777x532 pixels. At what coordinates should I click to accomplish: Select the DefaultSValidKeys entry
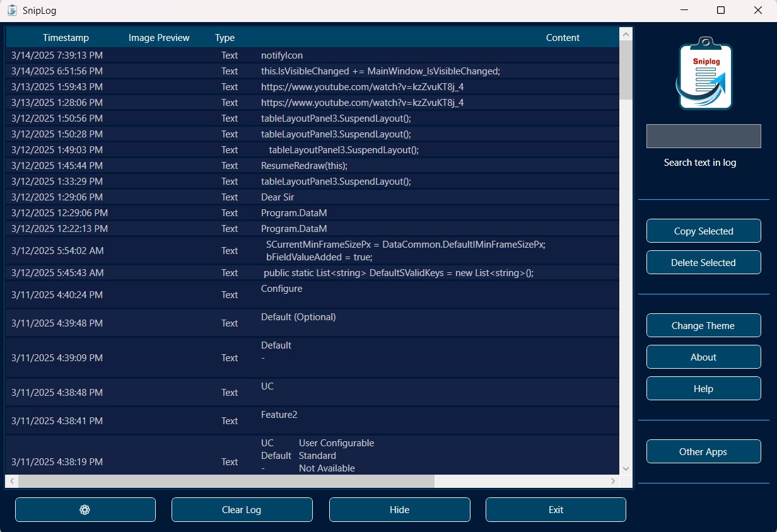313,273
